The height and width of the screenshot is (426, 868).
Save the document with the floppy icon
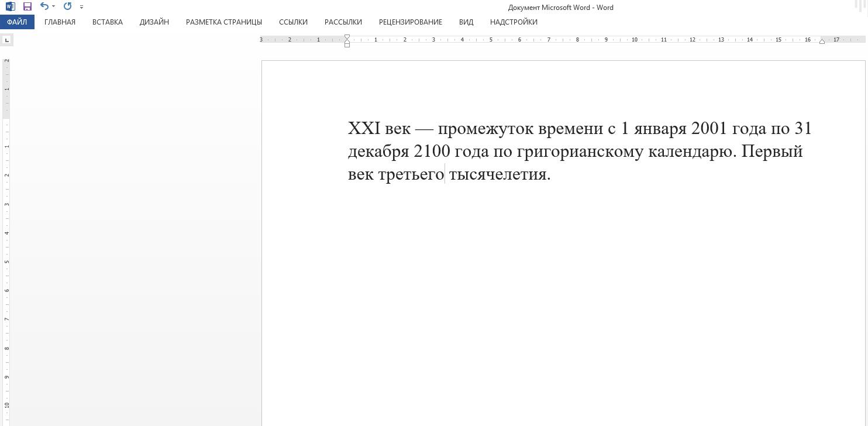pyautogui.click(x=27, y=6)
